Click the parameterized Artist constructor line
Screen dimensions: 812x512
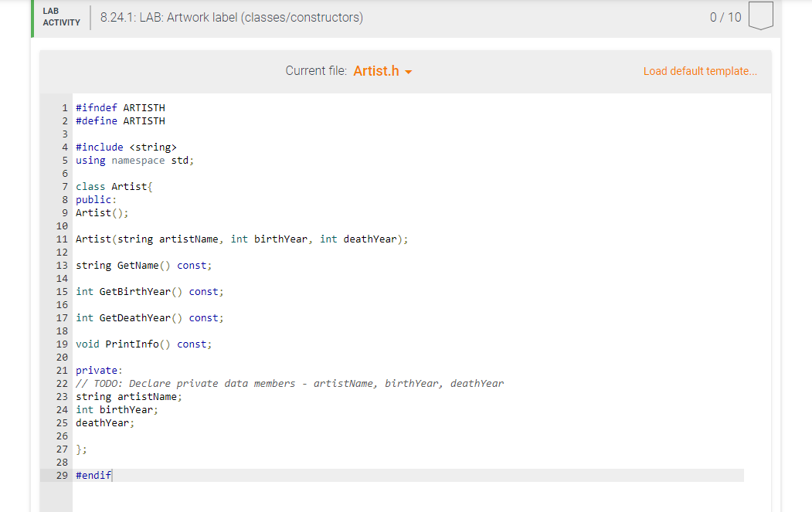click(x=242, y=239)
